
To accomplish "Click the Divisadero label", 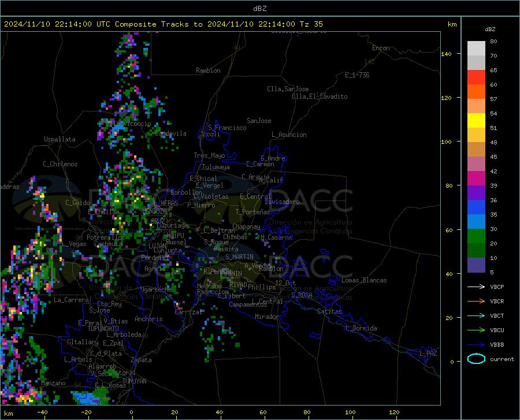I will coord(282,202).
